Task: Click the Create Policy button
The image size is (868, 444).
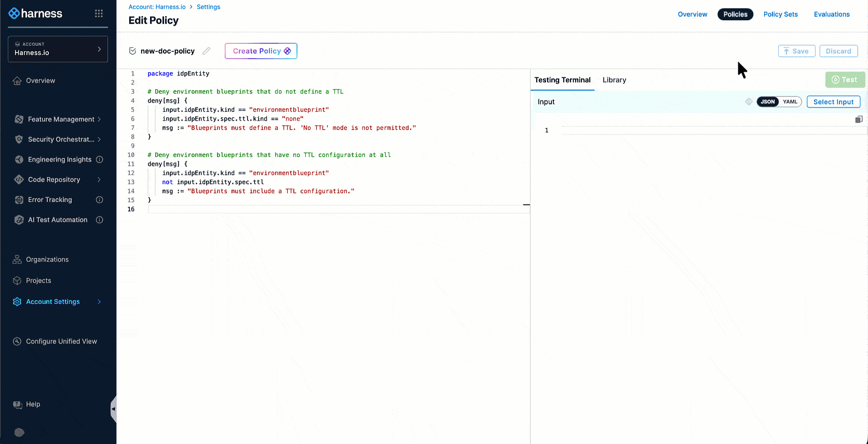Action: pyautogui.click(x=261, y=51)
